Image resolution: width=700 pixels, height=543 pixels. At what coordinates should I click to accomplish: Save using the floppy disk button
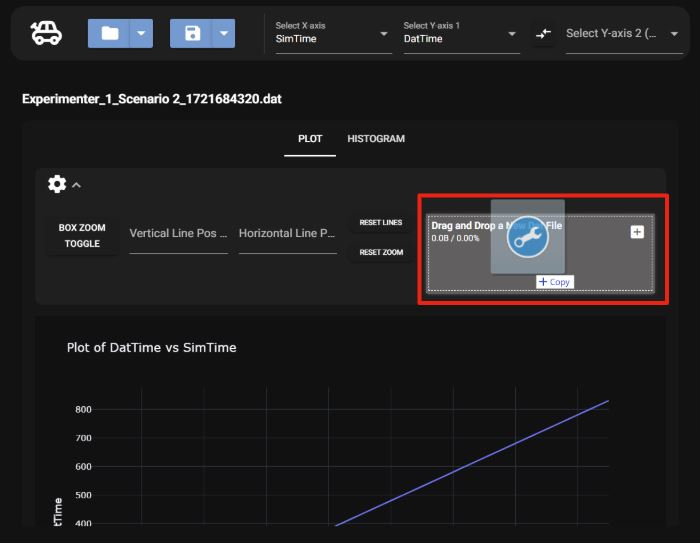pos(191,33)
